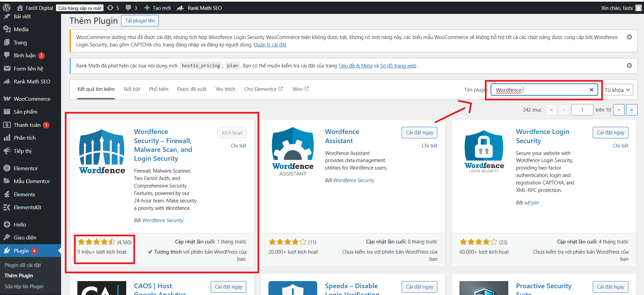The height and width of the screenshot is (295, 644).
Task: Open Sơ đồ trang web link
Action: pyautogui.click(x=398, y=66)
